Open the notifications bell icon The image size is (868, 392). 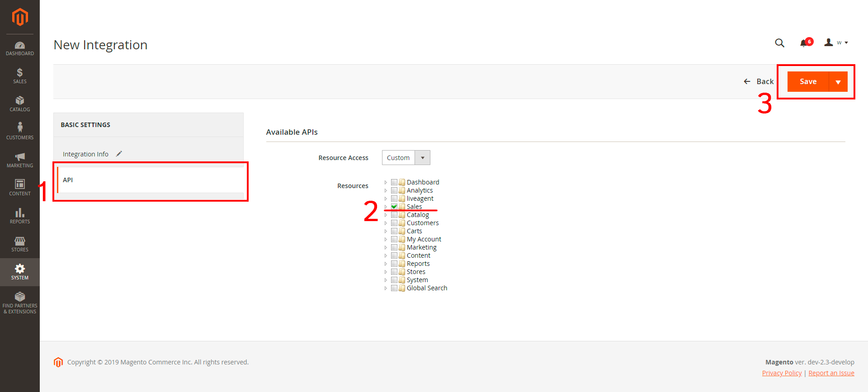tap(804, 43)
